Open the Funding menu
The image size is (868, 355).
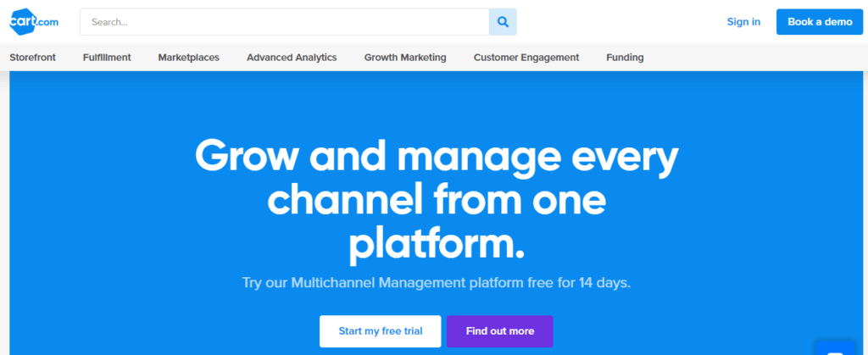pyautogui.click(x=625, y=58)
